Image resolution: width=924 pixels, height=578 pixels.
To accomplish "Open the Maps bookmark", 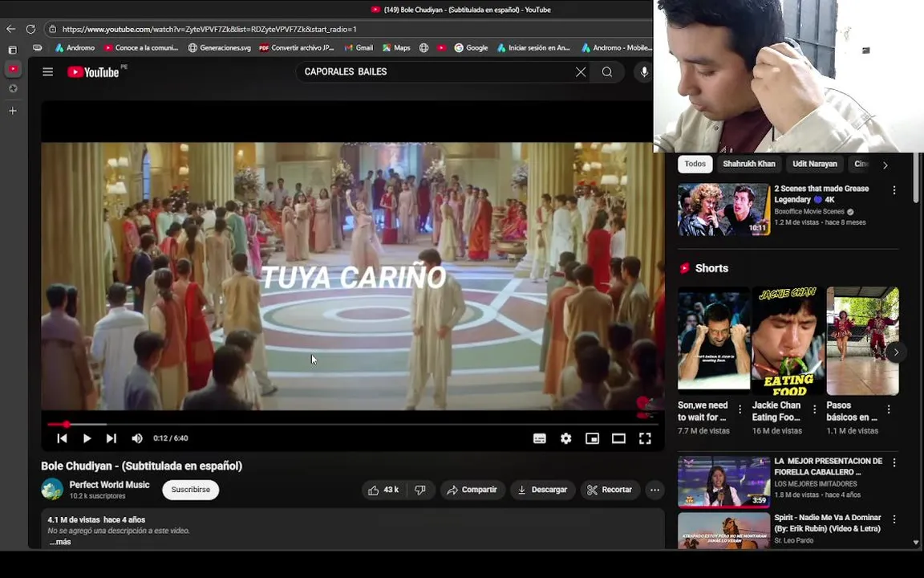I will click(396, 48).
